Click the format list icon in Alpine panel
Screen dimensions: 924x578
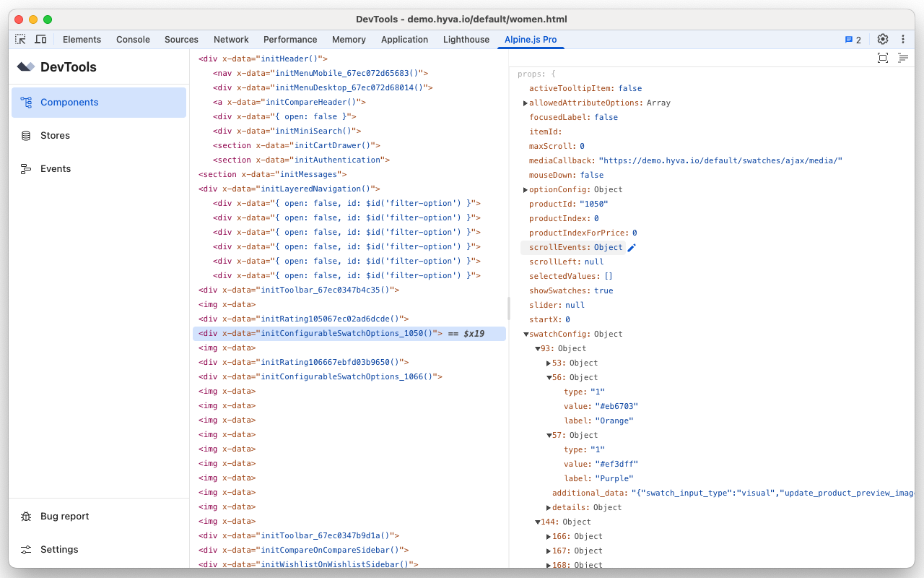903,58
